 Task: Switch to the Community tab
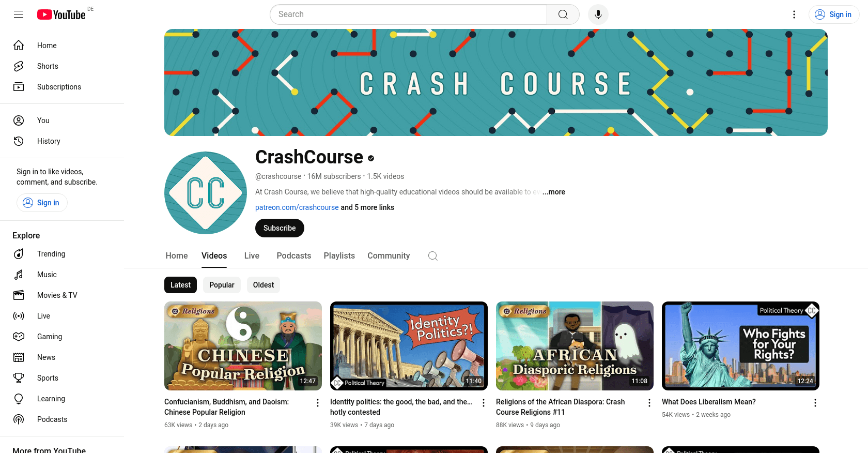[x=389, y=256]
